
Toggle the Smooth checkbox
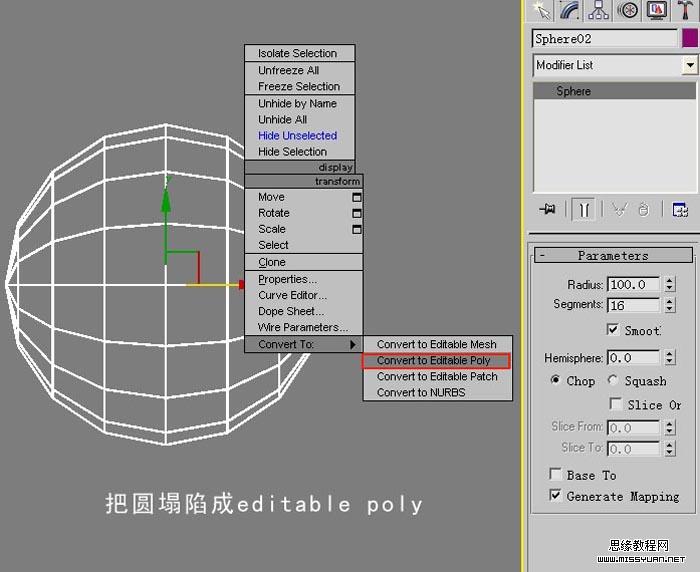coord(612,330)
